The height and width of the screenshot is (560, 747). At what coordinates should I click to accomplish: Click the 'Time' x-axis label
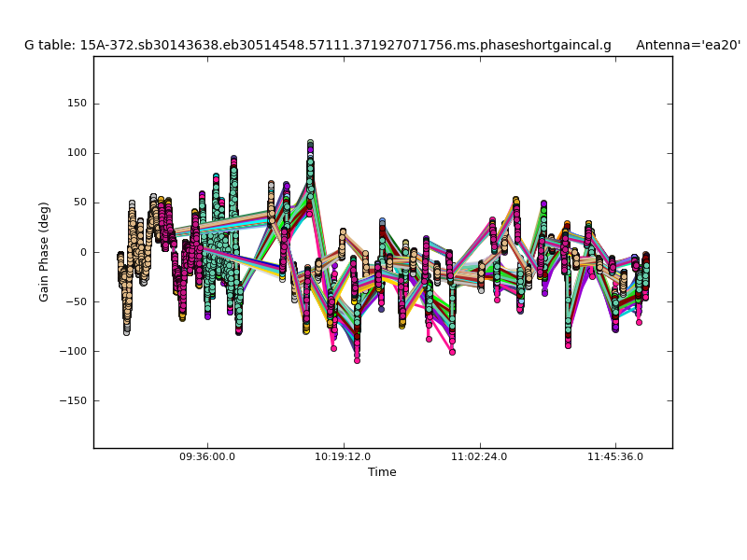382,472
